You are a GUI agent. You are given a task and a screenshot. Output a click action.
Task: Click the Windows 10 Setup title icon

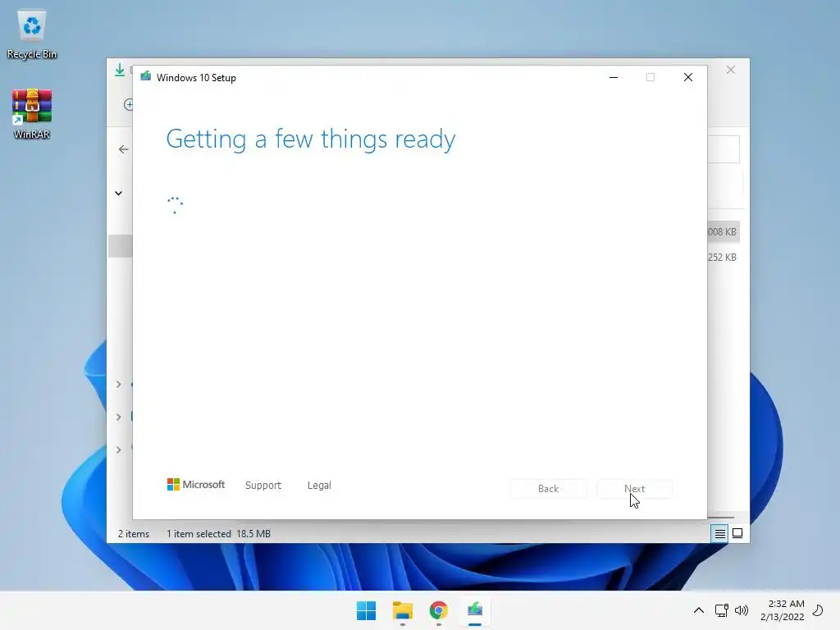(x=146, y=77)
